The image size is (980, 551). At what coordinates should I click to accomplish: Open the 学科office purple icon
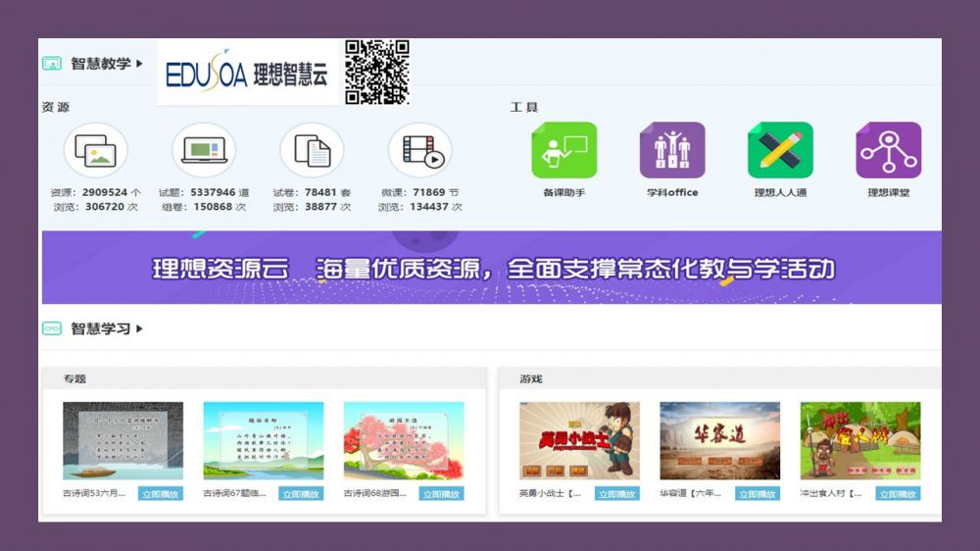(672, 151)
